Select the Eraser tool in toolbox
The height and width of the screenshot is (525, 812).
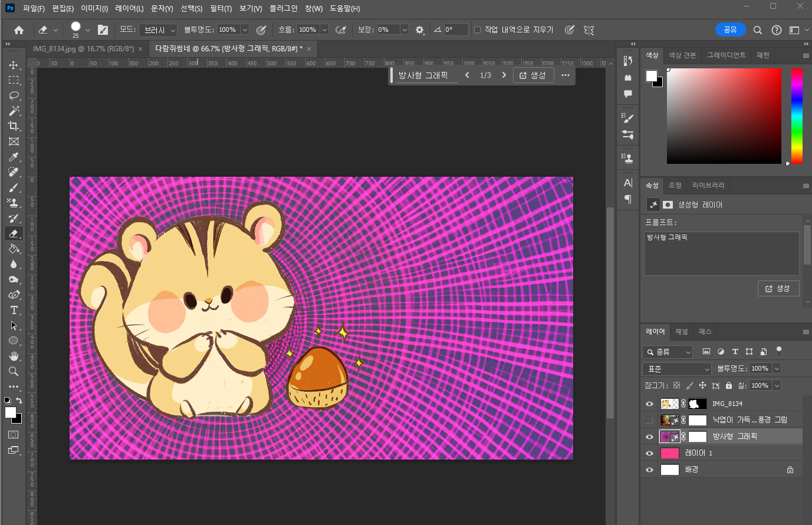[x=14, y=233]
